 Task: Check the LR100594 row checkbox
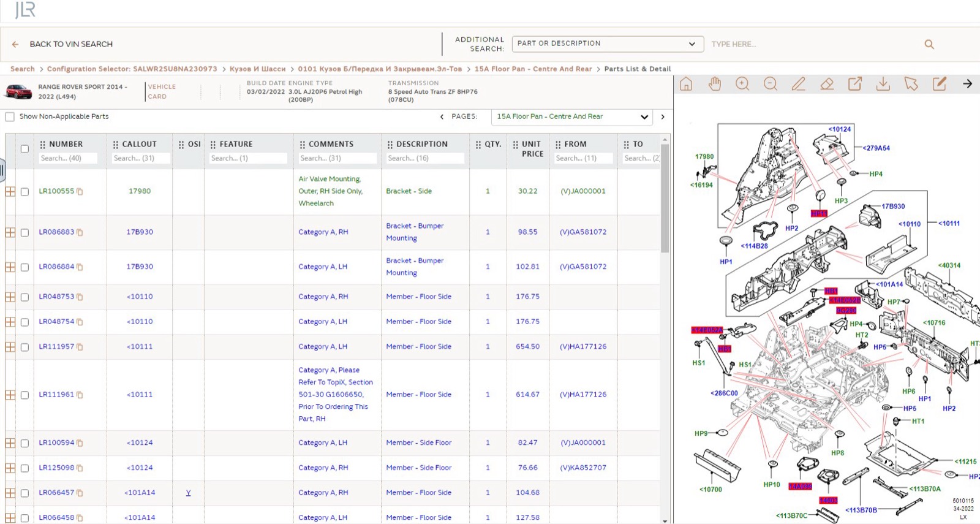click(24, 443)
